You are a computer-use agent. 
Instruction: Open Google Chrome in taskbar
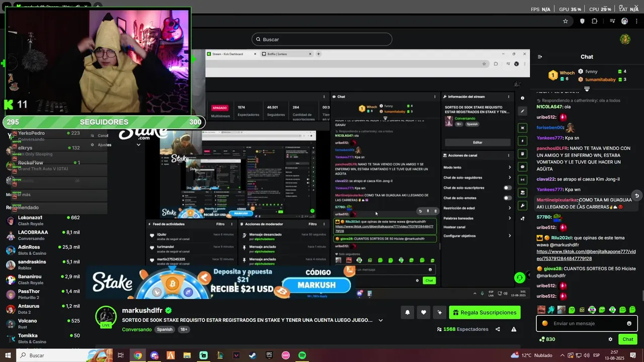point(137,355)
